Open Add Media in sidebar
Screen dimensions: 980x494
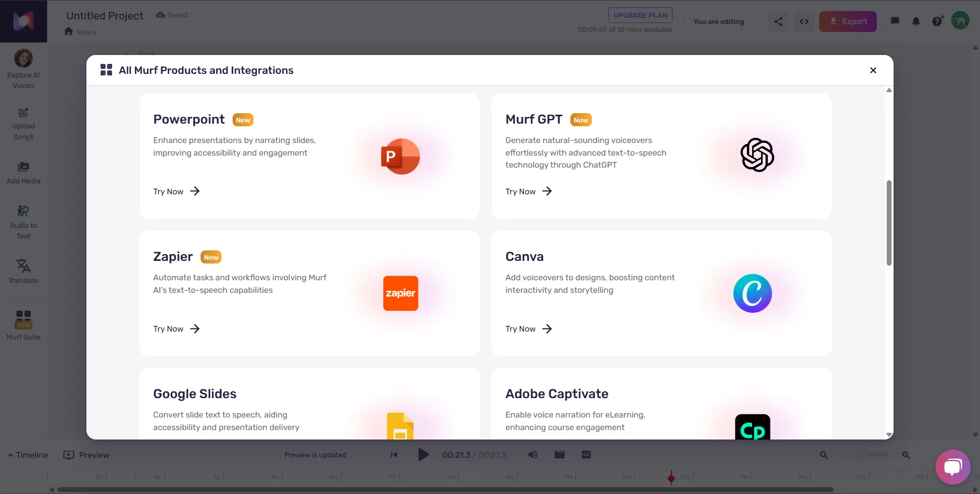[x=24, y=173]
